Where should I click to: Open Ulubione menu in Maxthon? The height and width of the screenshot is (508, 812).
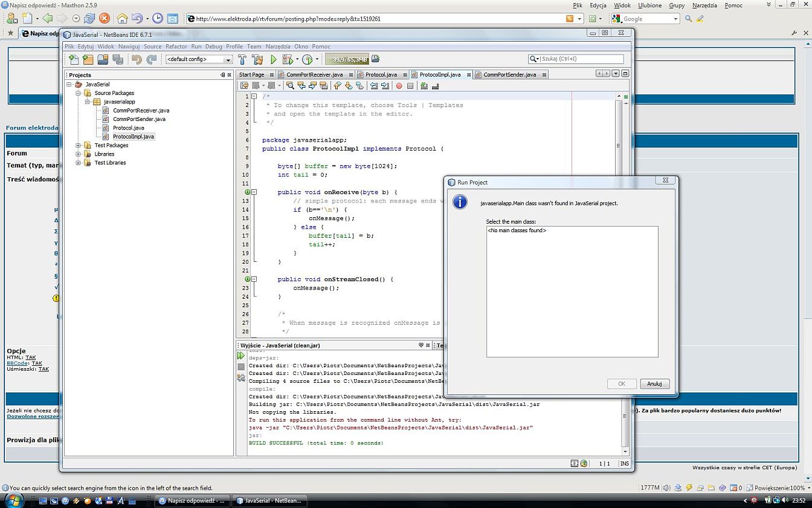point(650,5)
